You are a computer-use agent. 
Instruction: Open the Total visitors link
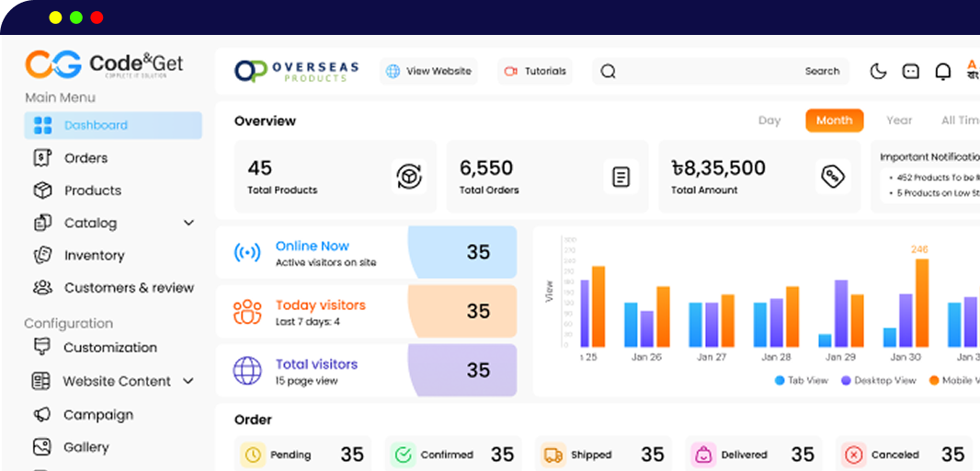(x=317, y=364)
